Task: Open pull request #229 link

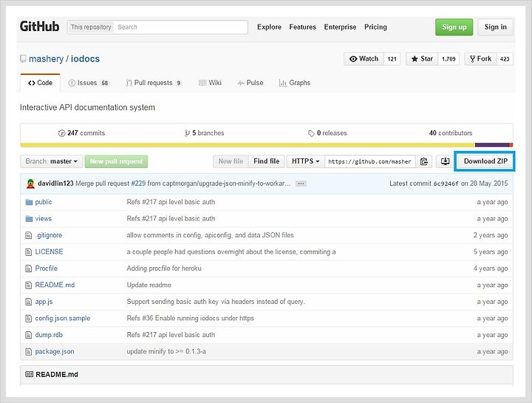Action: point(138,183)
